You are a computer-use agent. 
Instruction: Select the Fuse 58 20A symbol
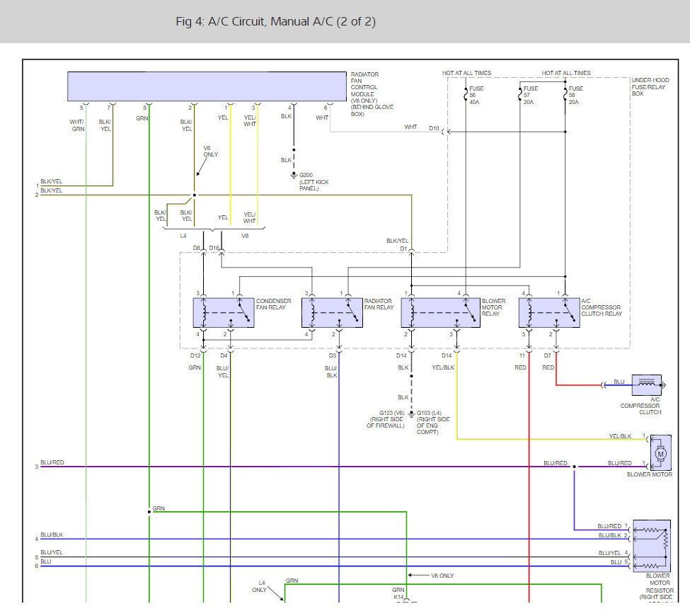[x=565, y=94]
